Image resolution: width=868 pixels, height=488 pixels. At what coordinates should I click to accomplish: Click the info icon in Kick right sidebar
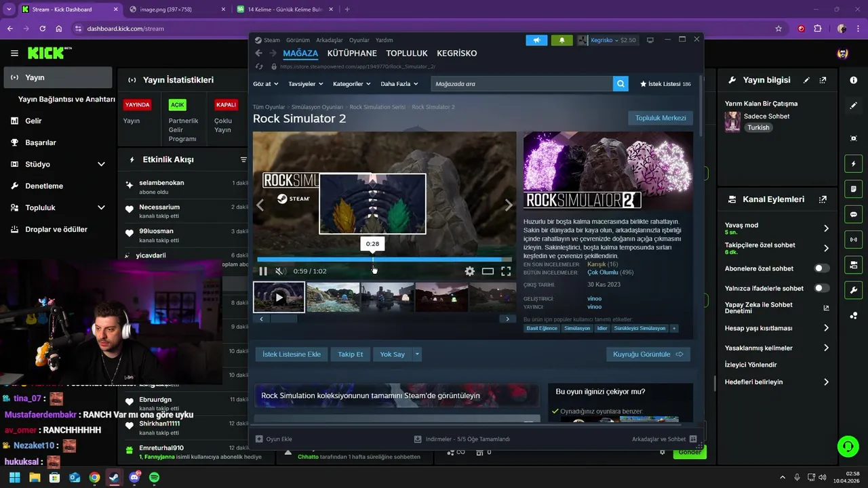point(853,80)
